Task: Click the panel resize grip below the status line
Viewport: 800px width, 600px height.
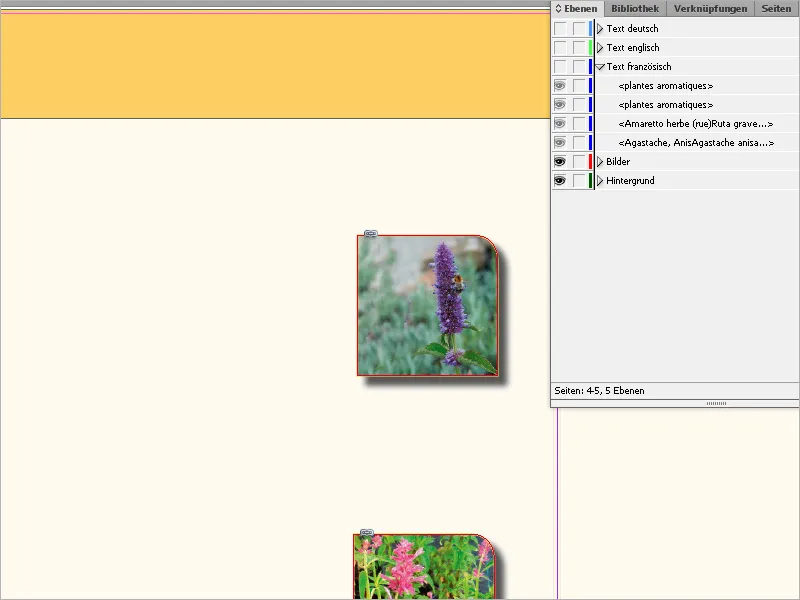Action: point(716,404)
